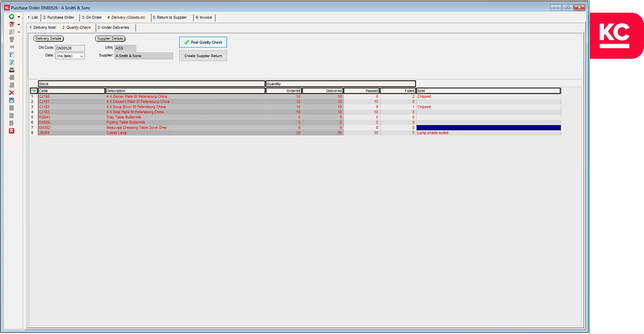Click the 'Chipped' note for CJ102 row

point(424,107)
